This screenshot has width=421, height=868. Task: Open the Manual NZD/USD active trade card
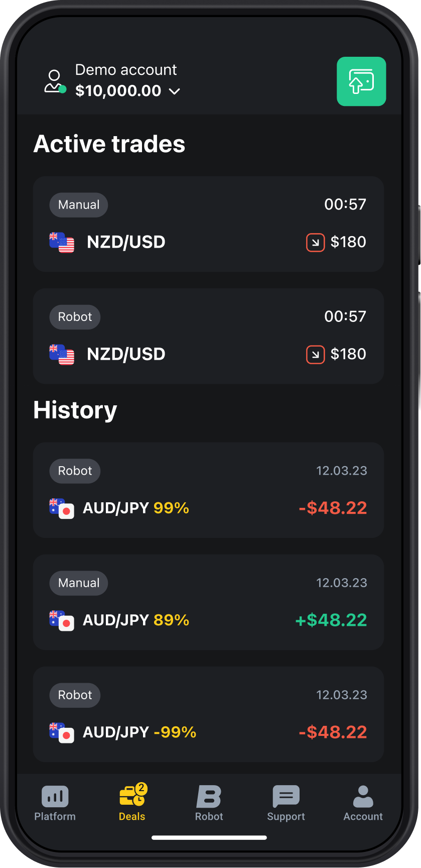208,224
